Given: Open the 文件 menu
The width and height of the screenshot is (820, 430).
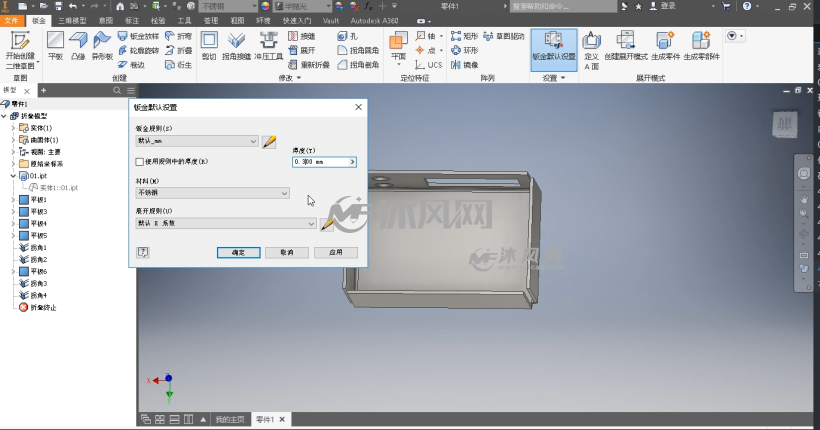Looking at the screenshot, I should point(12,20).
